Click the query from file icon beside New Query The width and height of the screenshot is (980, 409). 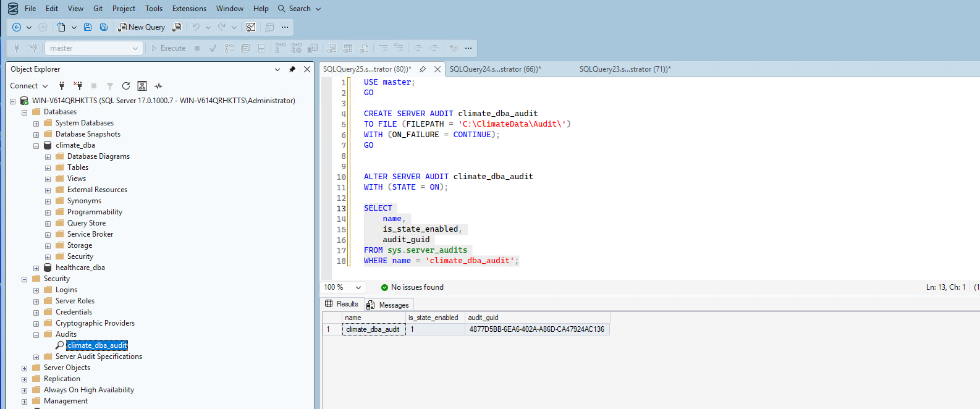(177, 27)
